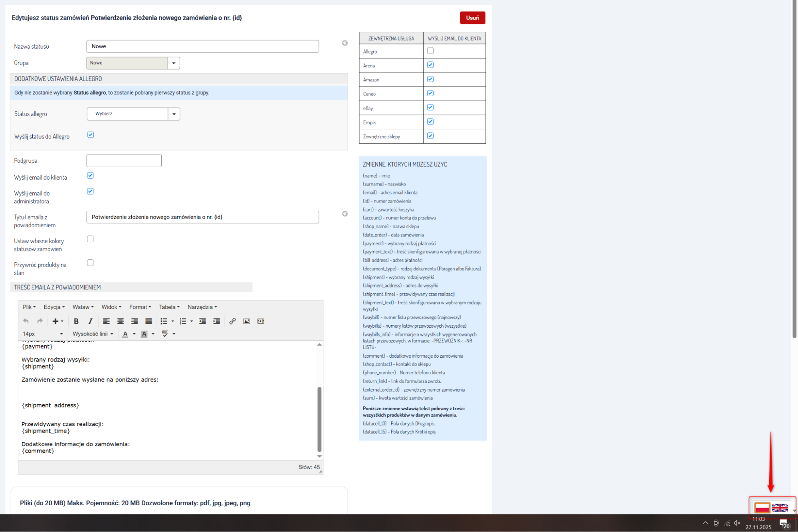Toggle bold formatting in editor

click(x=76, y=321)
